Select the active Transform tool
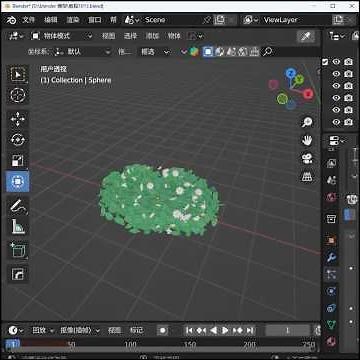 (17, 182)
